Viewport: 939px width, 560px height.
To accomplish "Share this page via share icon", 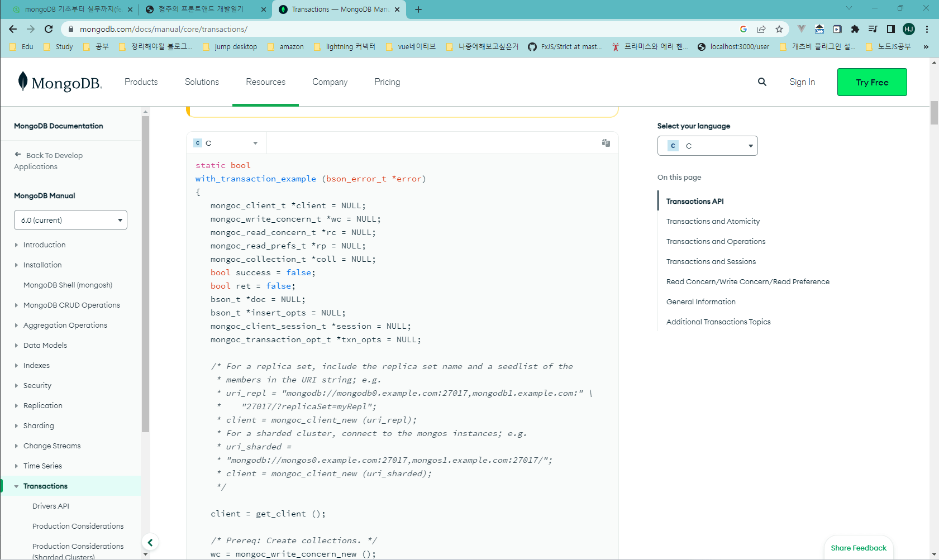I will click(761, 29).
